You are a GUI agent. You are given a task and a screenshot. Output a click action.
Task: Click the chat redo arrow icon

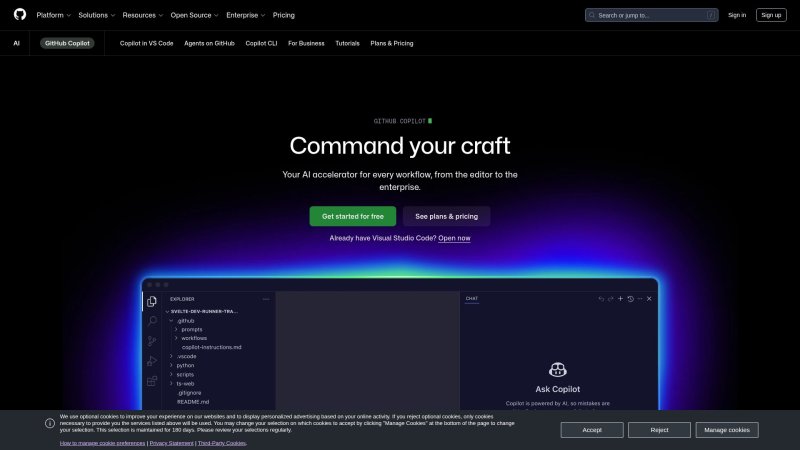click(611, 299)
